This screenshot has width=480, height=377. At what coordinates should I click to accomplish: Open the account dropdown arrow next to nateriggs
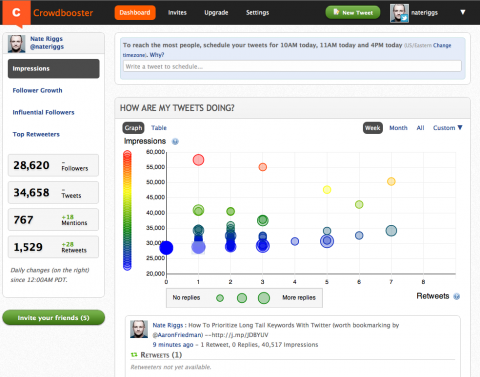click(463, 12)
